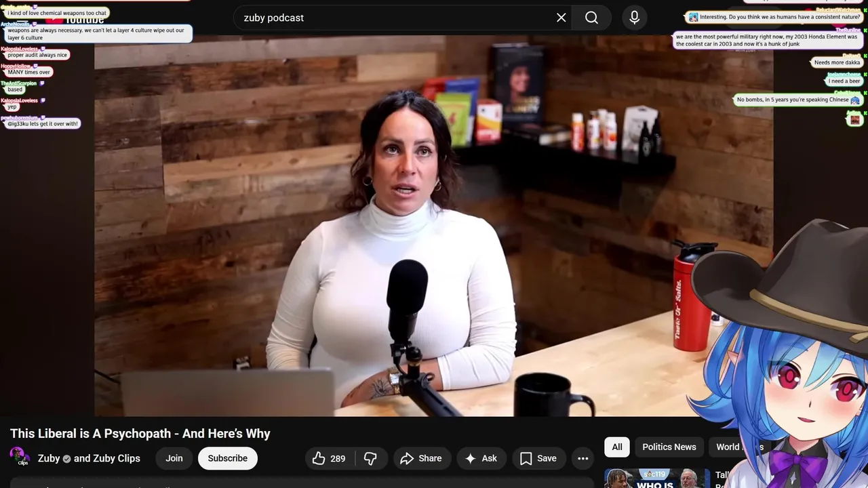Click the magnifier search button
The image size is (868, 488).
pos(591,18)
